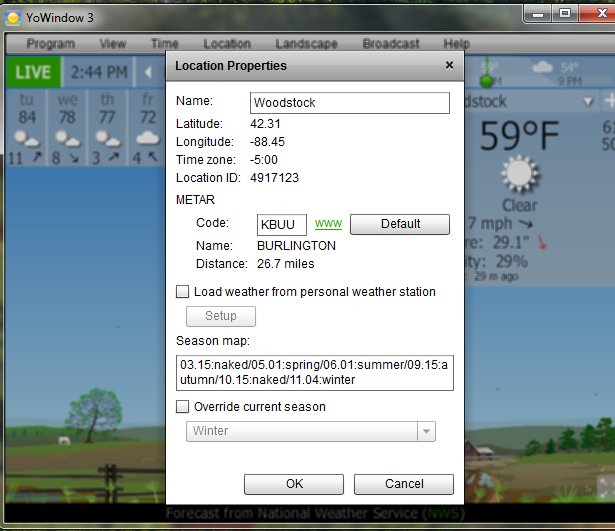The image size is (615, 531).
Task: Click the YoWindow sun app icon
Action: [x=13, y=18]
